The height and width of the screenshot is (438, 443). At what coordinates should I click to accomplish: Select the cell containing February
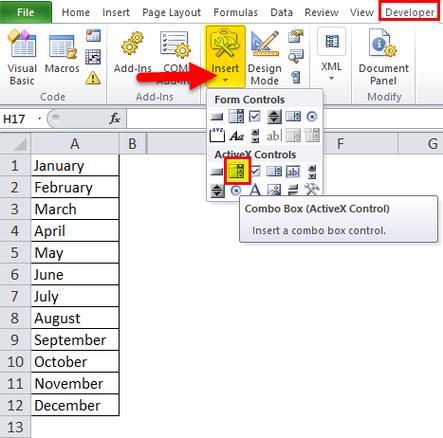[75, 187]
